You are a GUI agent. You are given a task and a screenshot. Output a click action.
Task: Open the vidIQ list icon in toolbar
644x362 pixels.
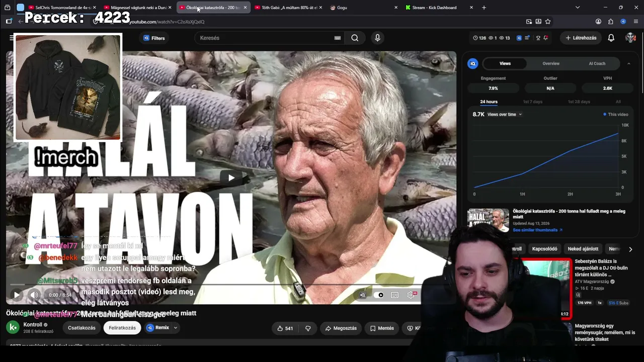(527, 38)
